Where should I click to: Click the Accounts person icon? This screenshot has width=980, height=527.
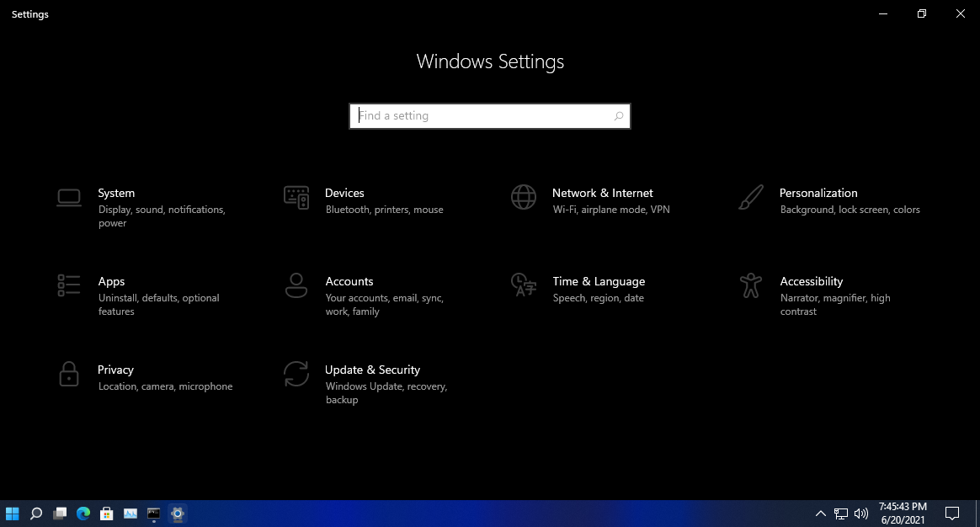tap(296, 285)
